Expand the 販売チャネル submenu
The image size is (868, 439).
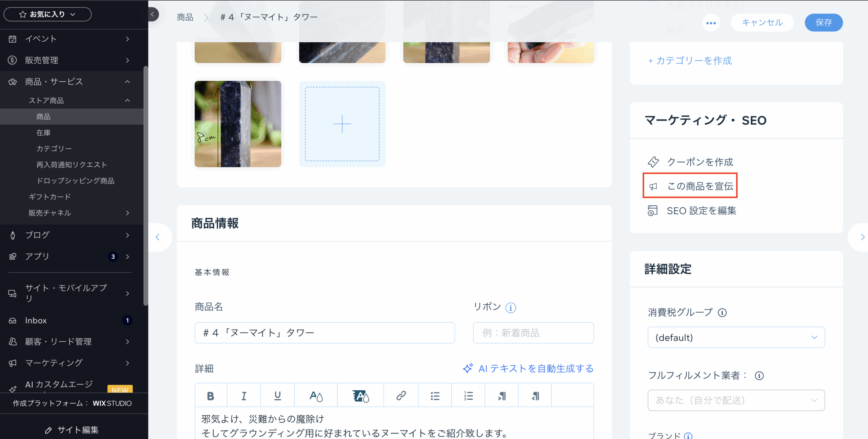[x=127, y=213]
